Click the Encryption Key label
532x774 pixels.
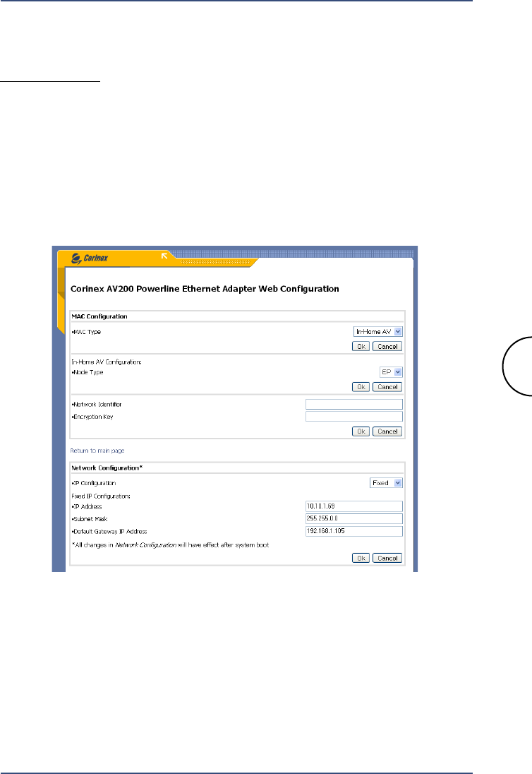(x=92, y=417)
